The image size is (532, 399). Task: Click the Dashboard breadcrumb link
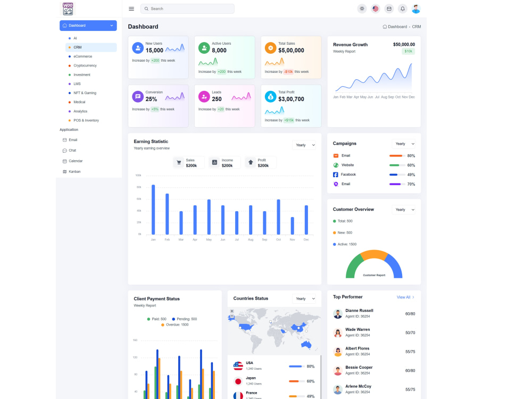395,27
